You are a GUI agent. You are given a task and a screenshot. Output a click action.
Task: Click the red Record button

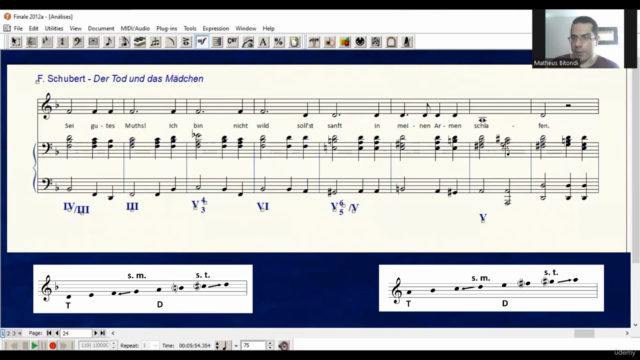(x=53, y=346)
